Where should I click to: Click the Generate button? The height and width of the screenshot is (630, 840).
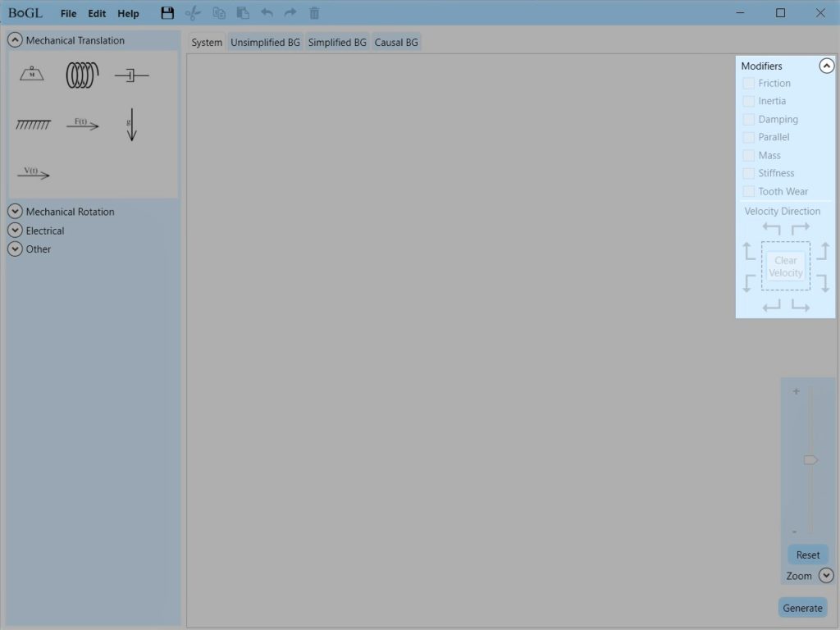[x=802, y=608]
